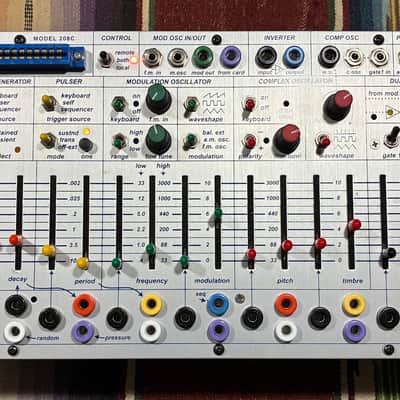Flip the black gate toggle switch
Screen dimensions: 400x400
click(x=392, y=137)
